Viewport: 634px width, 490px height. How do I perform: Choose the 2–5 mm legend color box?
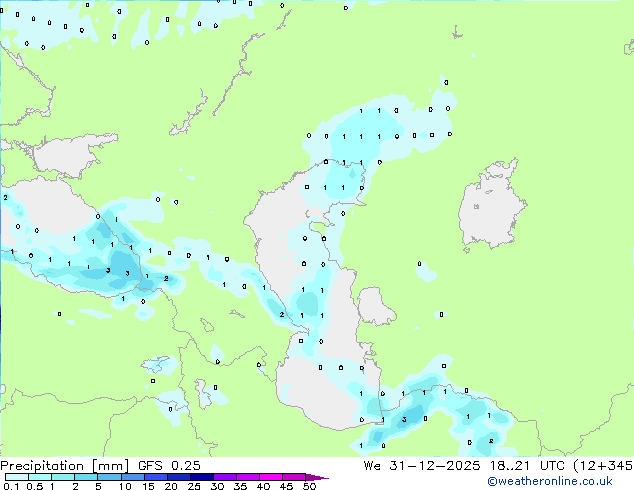click(x=86, y=477)
